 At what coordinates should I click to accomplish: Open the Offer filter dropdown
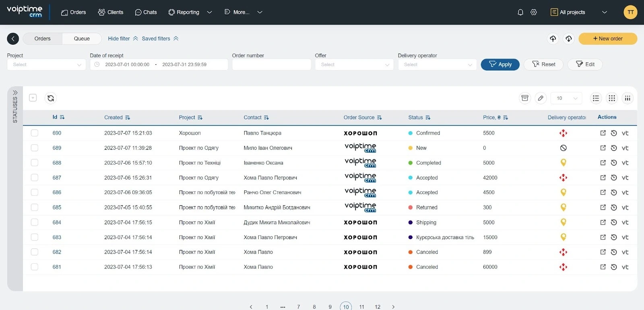[354, 64]
